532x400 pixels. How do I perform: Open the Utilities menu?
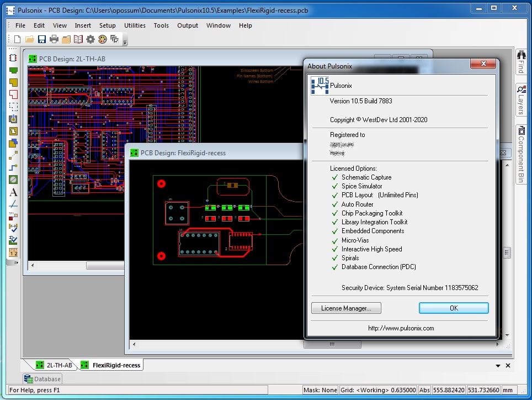pos(135,25)
